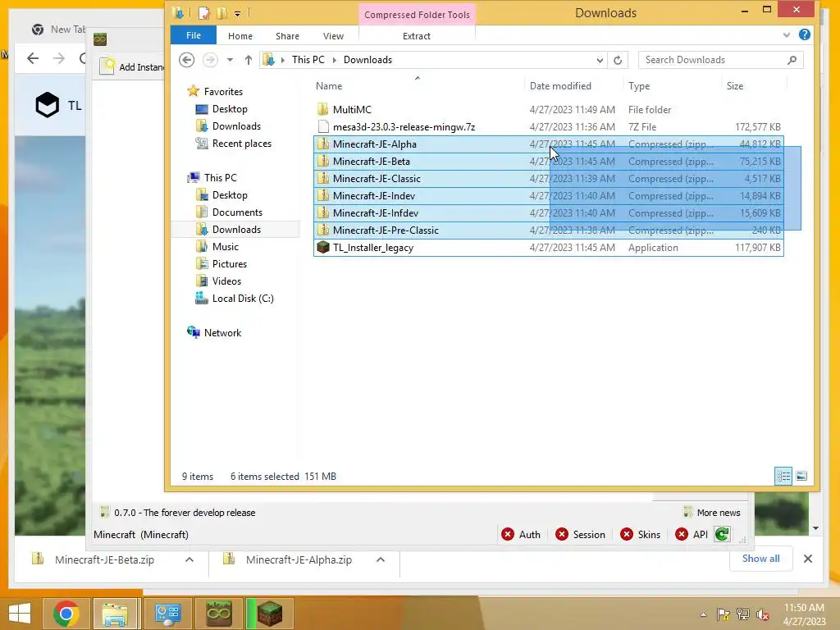Open Minecraft grass block taskbar icon
Screen dimensions: 840x630
pos(269,614)
